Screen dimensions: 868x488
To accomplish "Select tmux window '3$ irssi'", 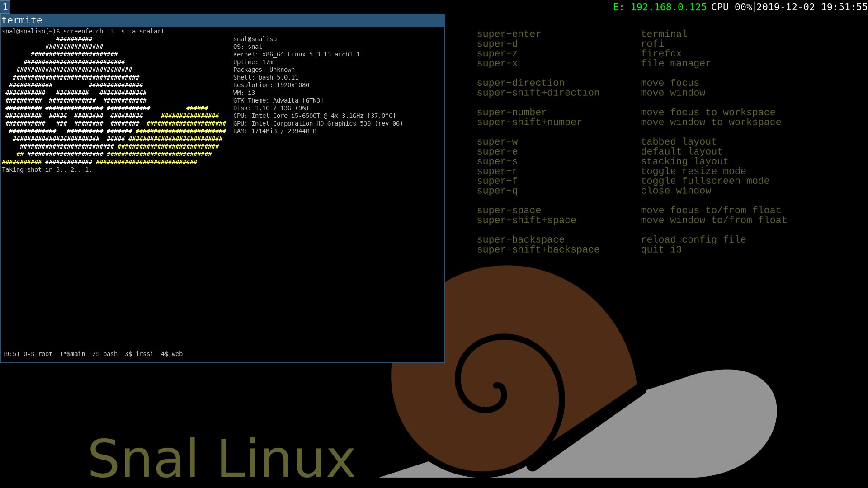I will (x=139, y=354).
